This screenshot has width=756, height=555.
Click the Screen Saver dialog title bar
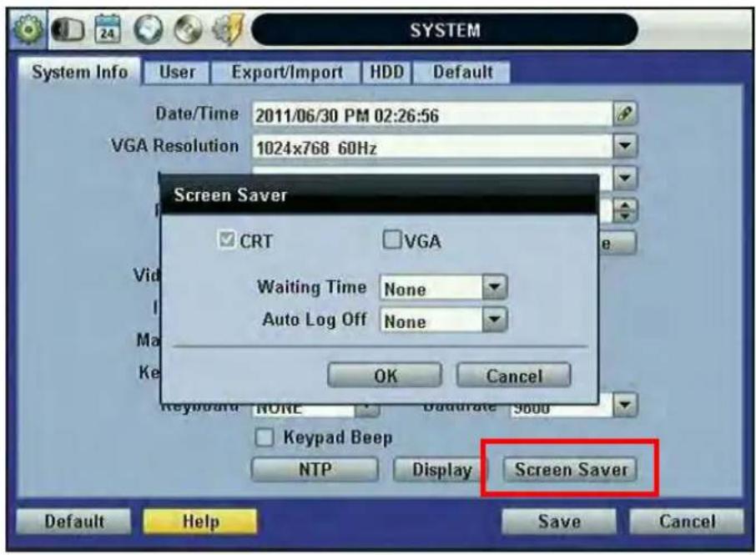click(x=379, y=195)
